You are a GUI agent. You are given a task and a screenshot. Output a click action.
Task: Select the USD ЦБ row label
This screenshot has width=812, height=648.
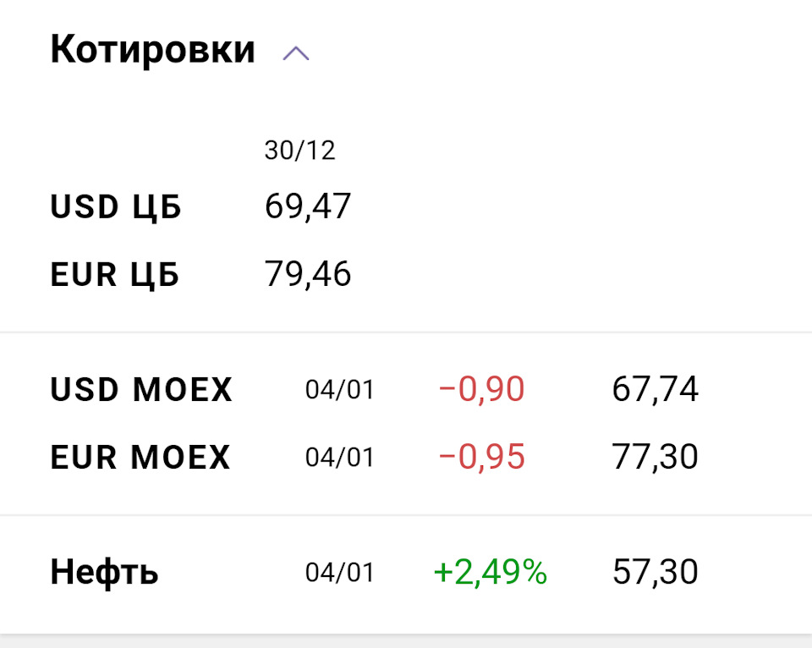tap(116, 207)
